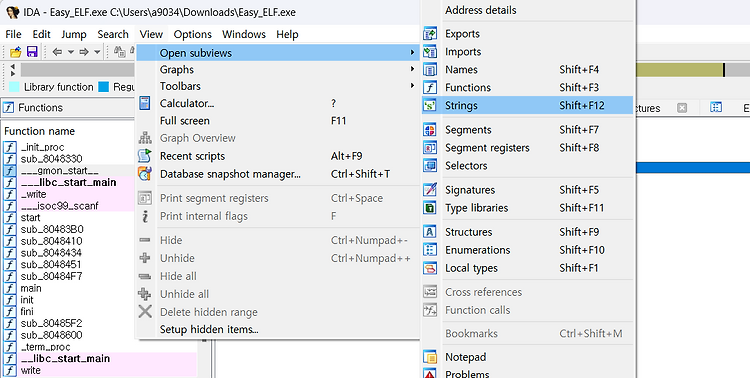Open the Search menu

113,34
